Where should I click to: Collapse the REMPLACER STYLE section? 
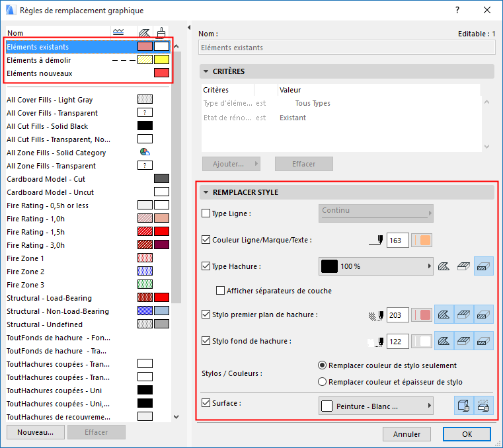[x=206, y=192]
